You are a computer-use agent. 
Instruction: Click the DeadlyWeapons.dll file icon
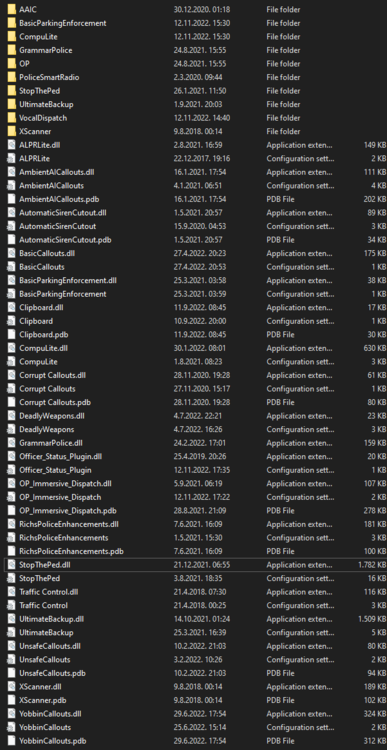click(11, 416)
